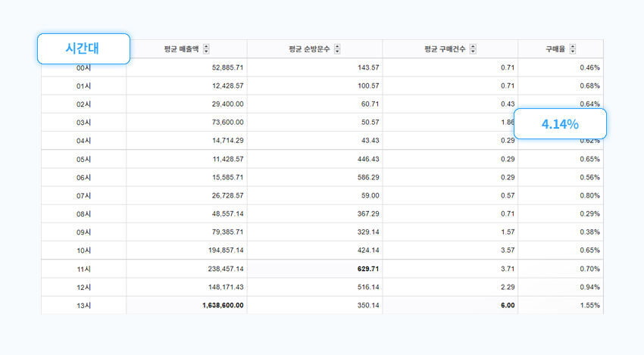Click the 194,857.14 cell in 10시 row
644x355 pixels.
pyautogui.click(x=217, y=251)
